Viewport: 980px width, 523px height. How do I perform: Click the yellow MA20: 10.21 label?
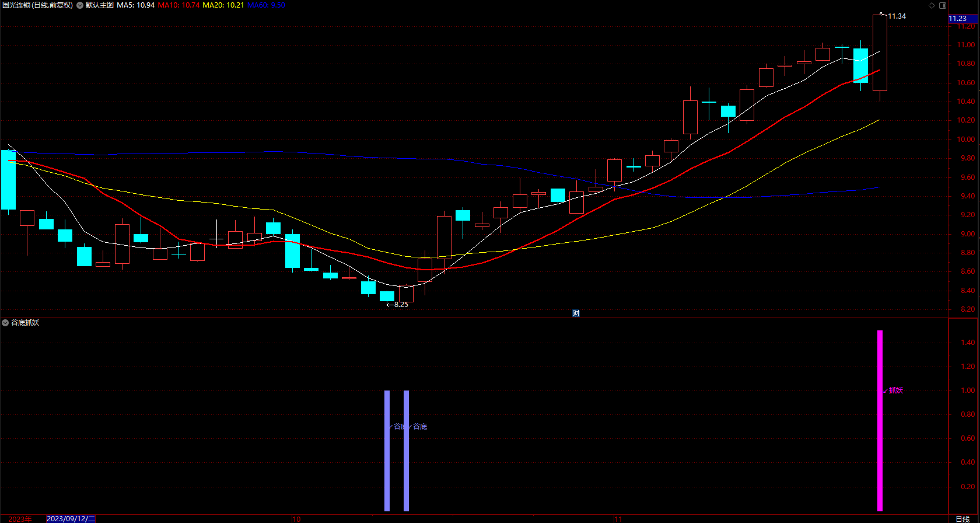click(x=223, y=5)
